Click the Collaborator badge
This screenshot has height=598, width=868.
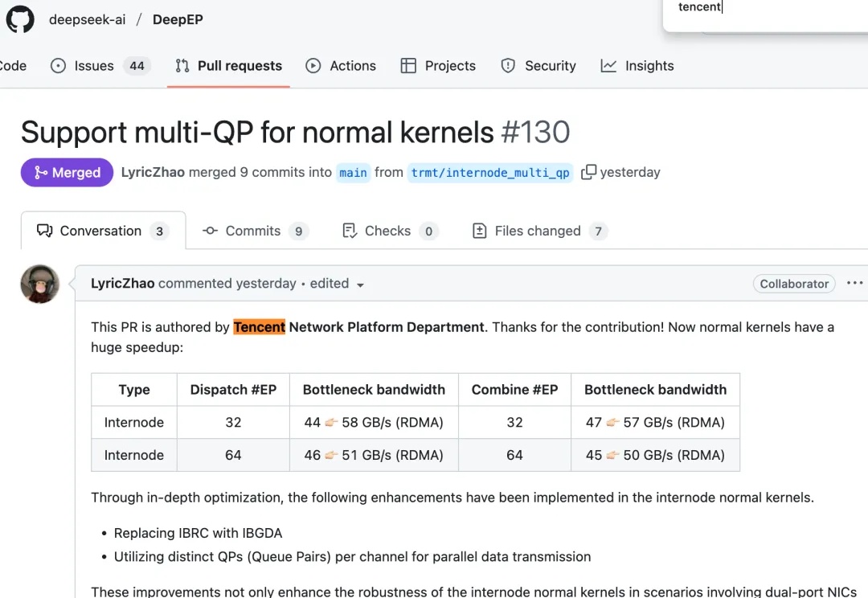point(794,284)
